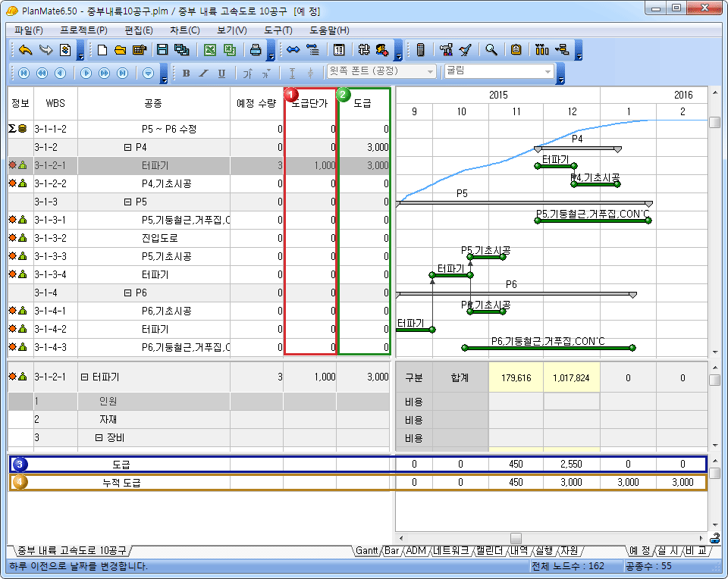The width and height of the screenshot is (728, 579).
Task: Click the magnifier search icon
Action: coord(491,50)
